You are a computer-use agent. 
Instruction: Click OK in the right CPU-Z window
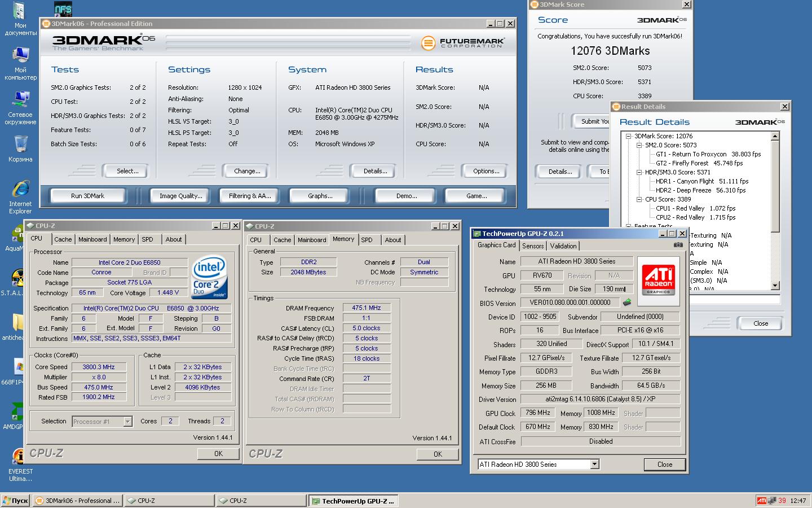(x=438, y=454)
